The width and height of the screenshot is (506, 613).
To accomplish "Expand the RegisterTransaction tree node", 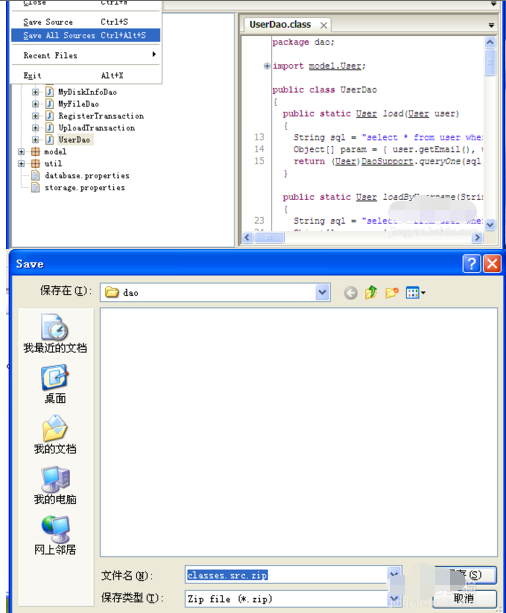I will click(x=36, y=116).
